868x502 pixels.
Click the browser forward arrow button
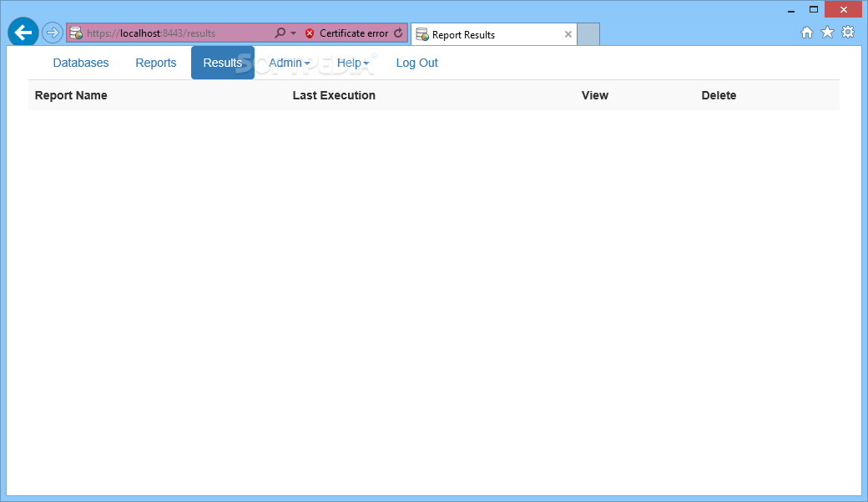coord(52,33)
